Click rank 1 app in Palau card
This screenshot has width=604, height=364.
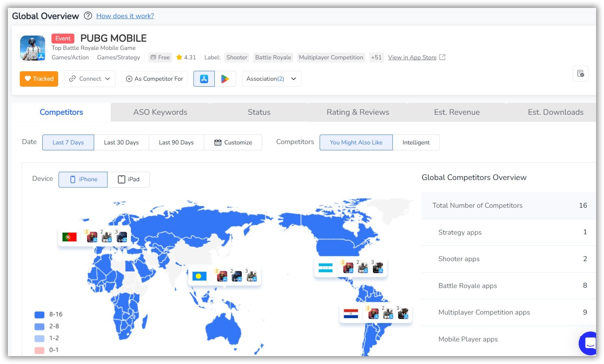pos(222,276)
